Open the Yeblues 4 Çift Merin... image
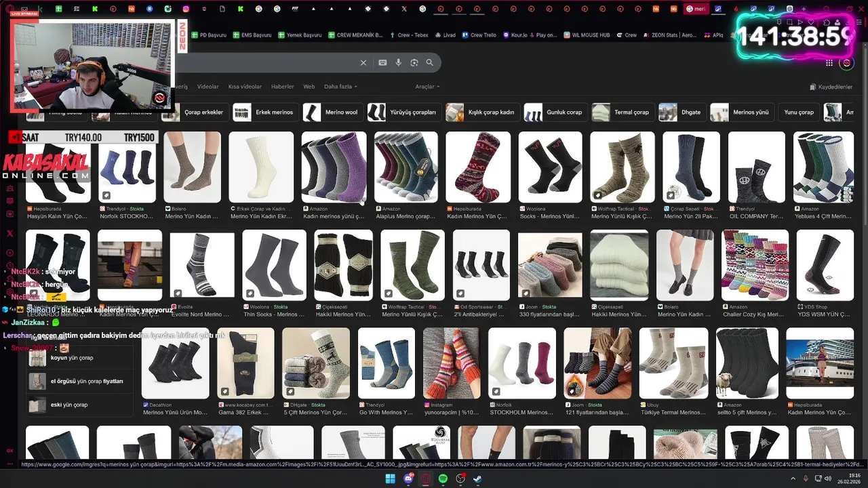The width and height of the screenshot is (868, 488). tap(823, 167)
